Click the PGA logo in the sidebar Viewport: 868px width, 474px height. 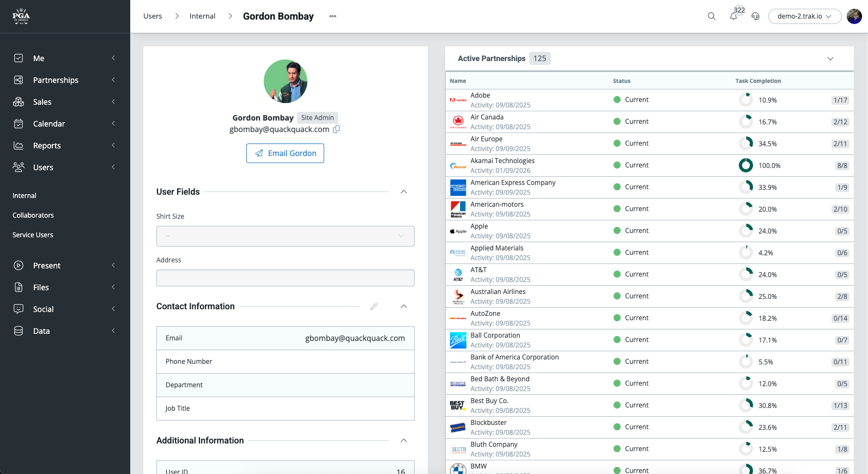pos(21,16)
